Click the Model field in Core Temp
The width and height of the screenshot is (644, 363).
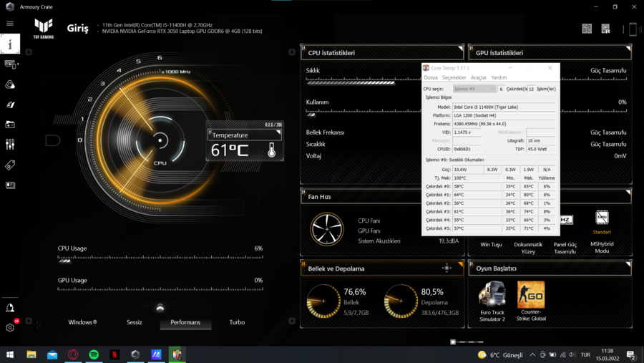click(x=504, y=107)
